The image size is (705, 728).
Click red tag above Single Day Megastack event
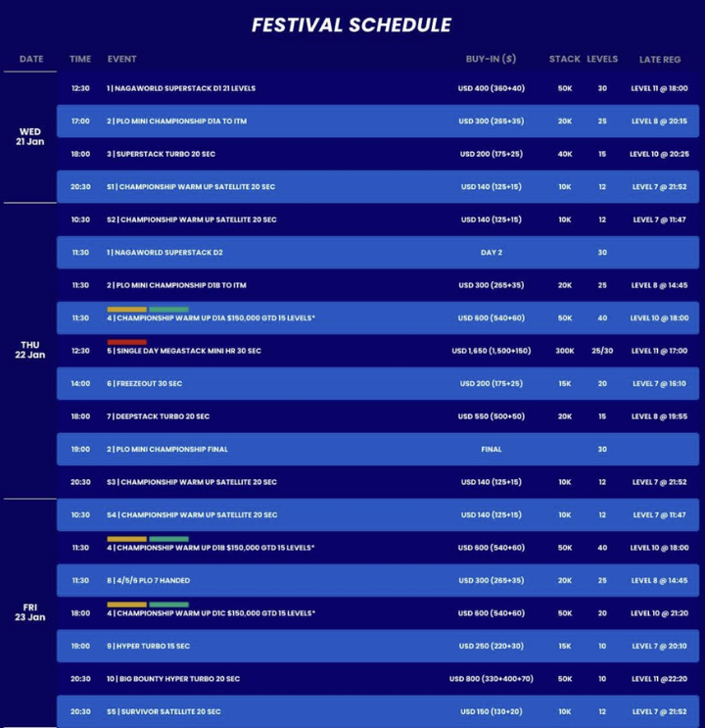tap(126, 342)
